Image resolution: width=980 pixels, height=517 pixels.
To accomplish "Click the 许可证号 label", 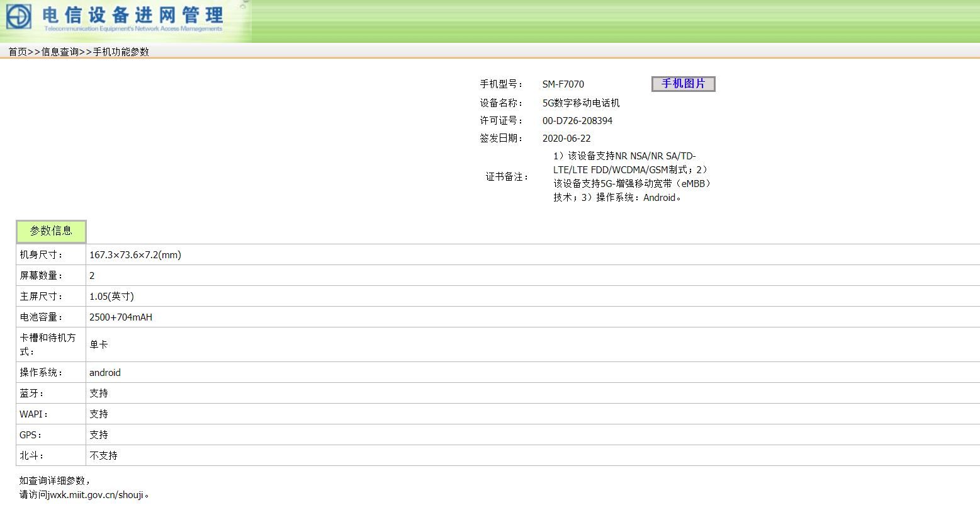I will 502,121.
